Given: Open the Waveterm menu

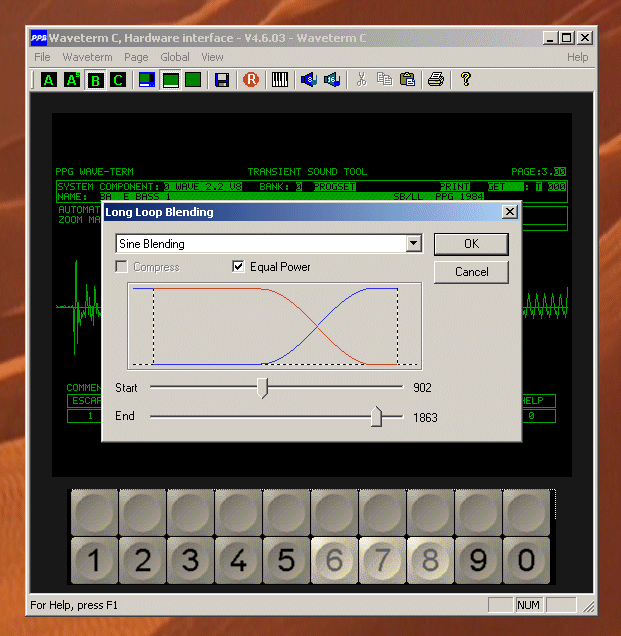Looking at the screenshot, I should pyautogui.click(x=87, y=57).
